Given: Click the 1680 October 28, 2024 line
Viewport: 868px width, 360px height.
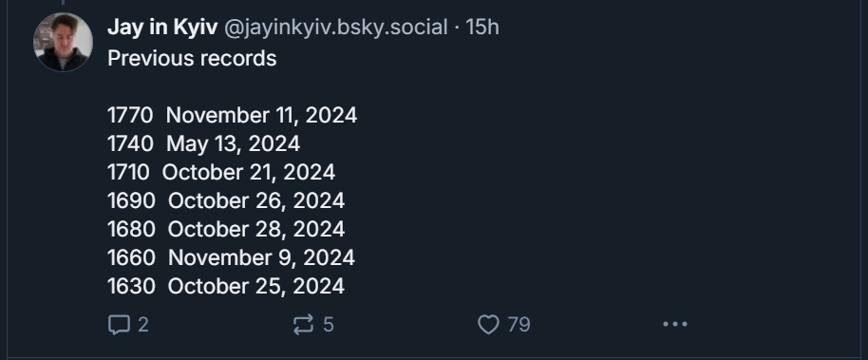Looking at the screenshot, I should tap(226, 229).
